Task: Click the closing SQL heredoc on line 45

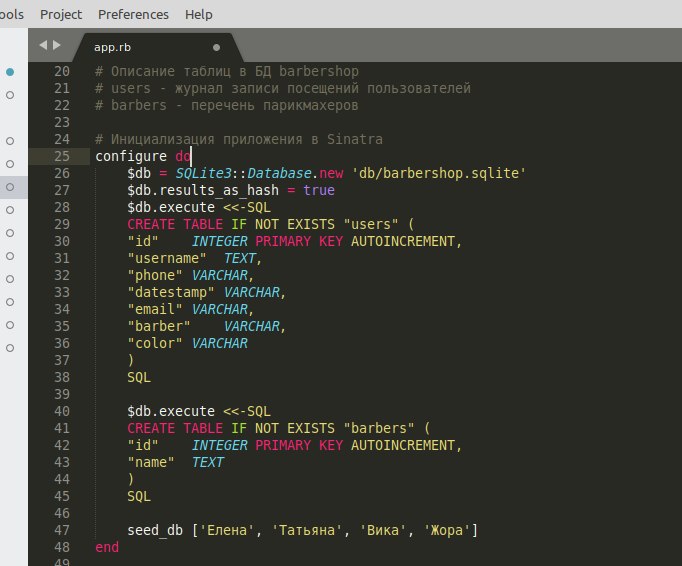Action: (x=139, y=496)
